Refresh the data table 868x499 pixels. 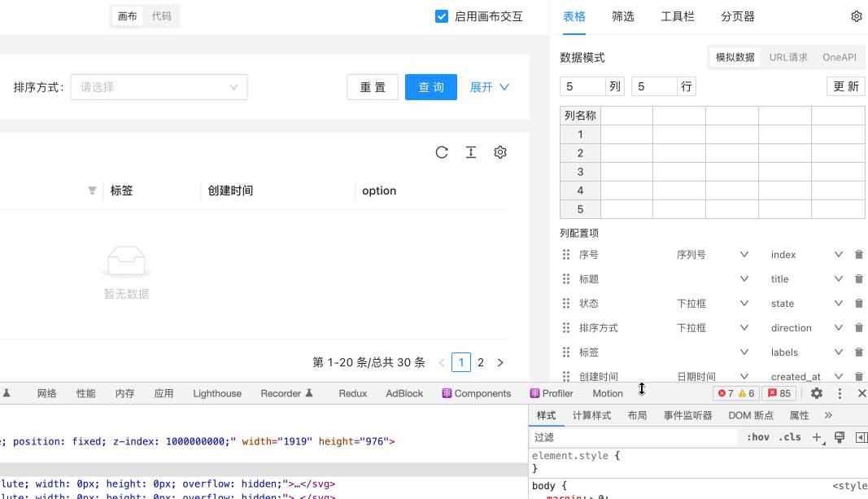click(442, 151)
